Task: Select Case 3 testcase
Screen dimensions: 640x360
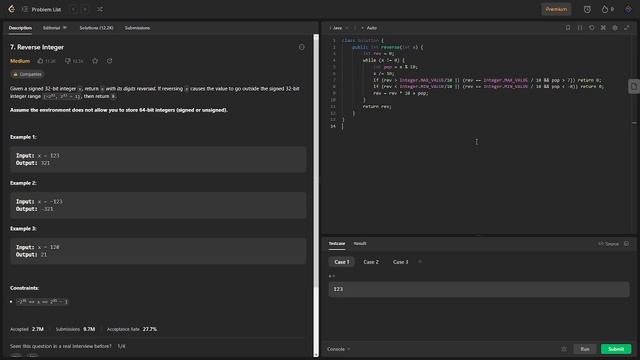Action: [x=400, y=262]
